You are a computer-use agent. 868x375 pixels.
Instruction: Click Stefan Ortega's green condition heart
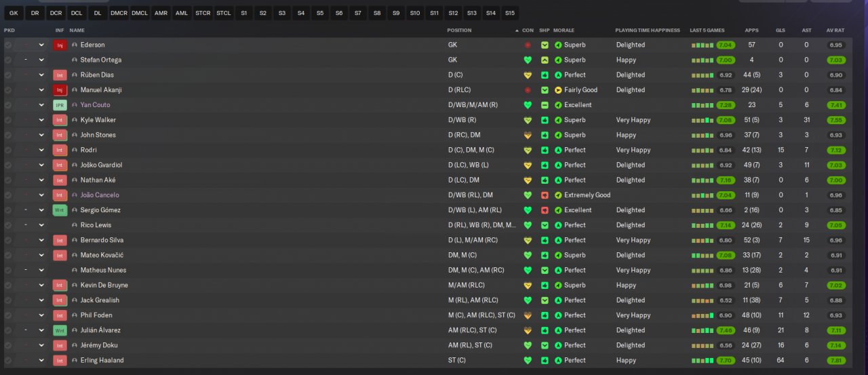point(528,60)
